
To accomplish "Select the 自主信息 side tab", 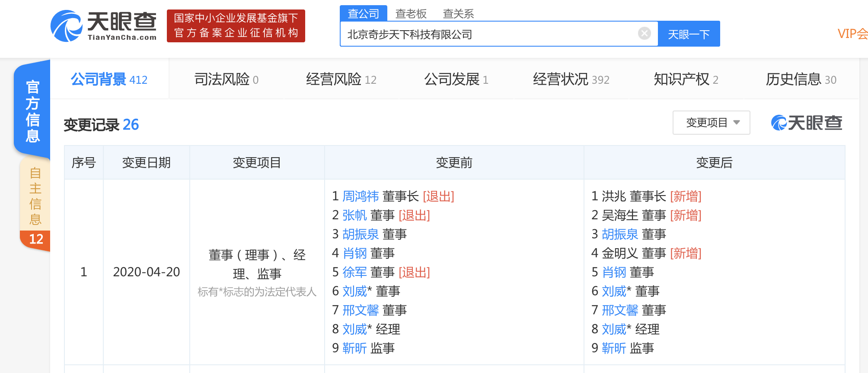I will (35, 196).
